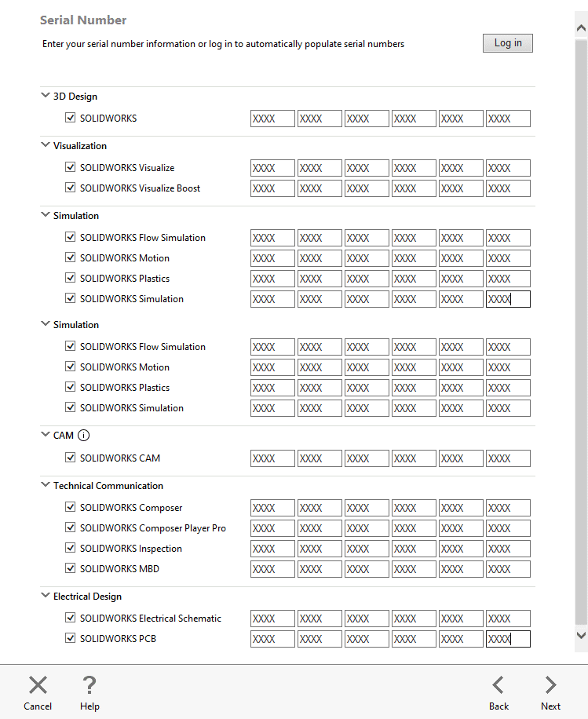Select last serial box for SOLIDWORKS Electrical Schematic
Image resolution: width=588 pixels, height=719 pixels.
click(508, 619)
